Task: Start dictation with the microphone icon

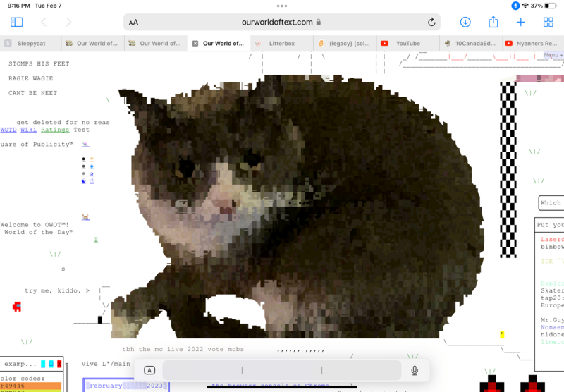Action: (415, 370)
